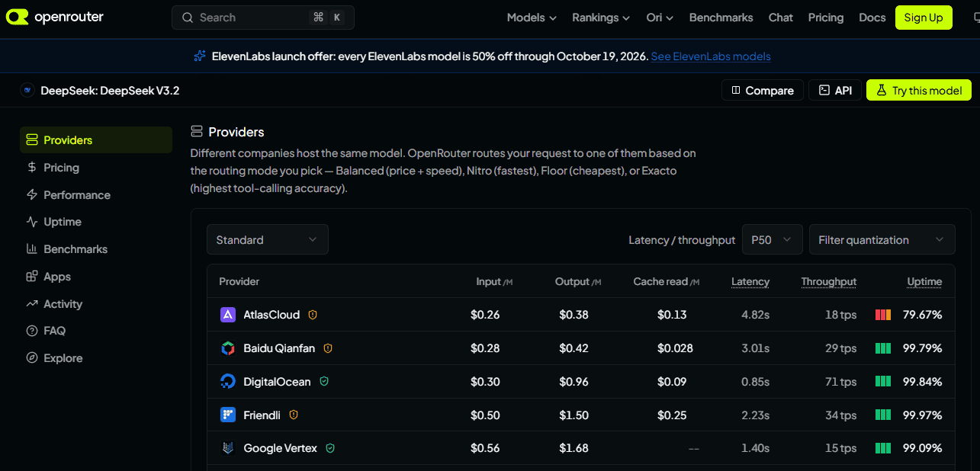This screenshot has height=471, width=980.
Task: Click the display icon beside Sign Up
Action: 975,18
